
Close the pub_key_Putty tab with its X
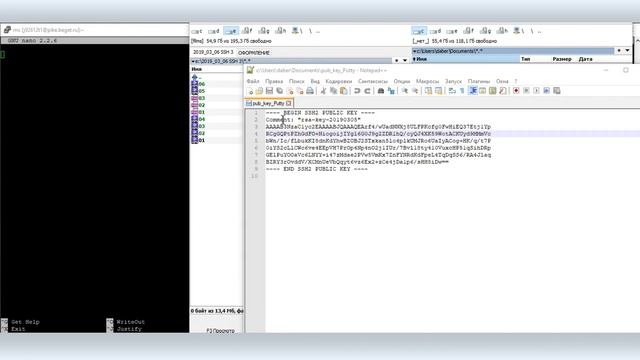coord(289,103)
